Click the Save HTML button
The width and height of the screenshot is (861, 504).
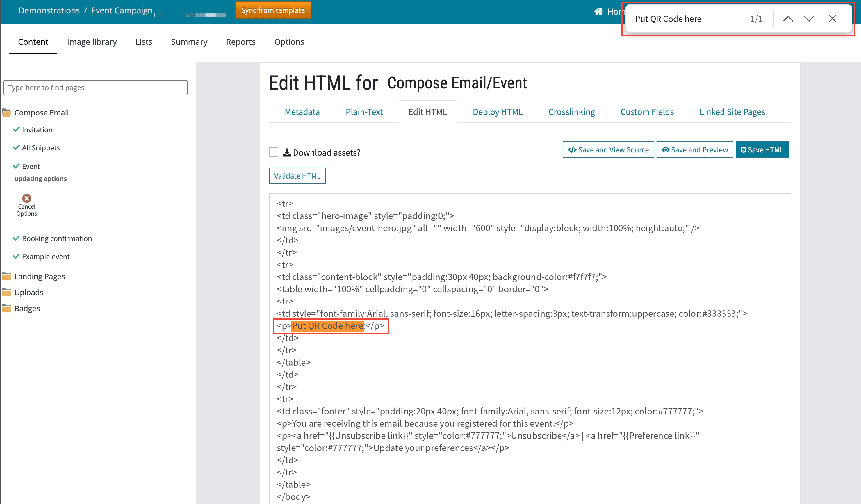(762, 150)
